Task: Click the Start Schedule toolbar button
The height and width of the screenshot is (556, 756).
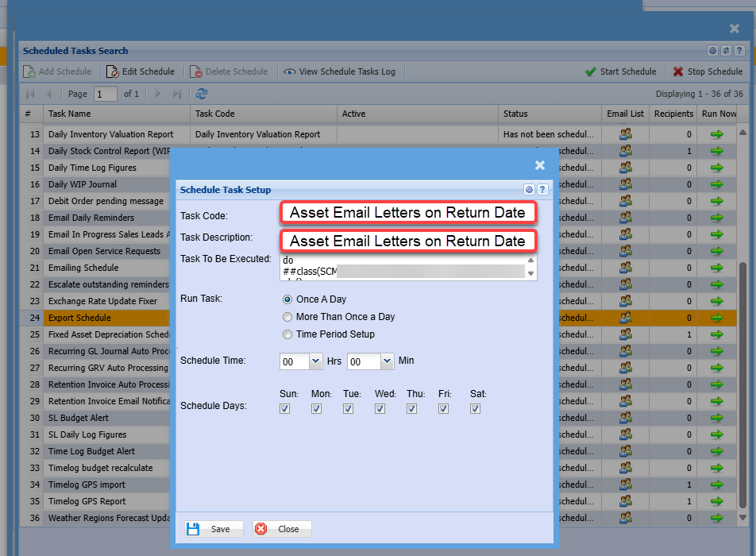Action: [x=620, y=71]
